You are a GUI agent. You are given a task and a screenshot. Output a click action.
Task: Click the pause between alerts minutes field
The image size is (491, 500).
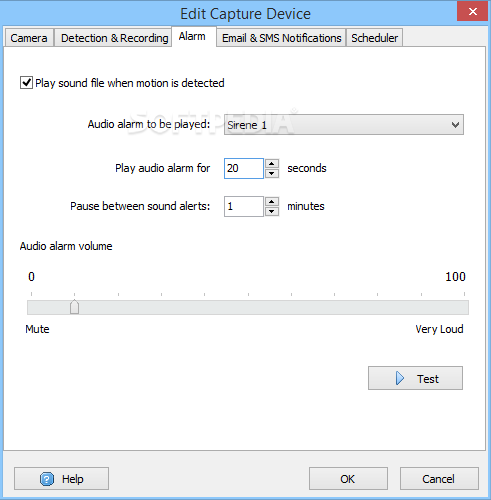244,206
